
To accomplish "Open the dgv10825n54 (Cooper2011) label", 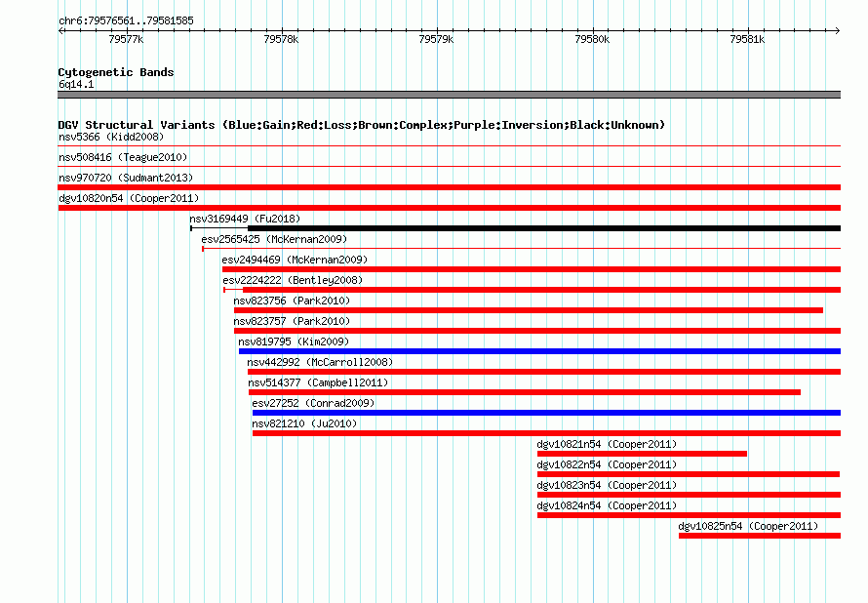I will 748,526.
